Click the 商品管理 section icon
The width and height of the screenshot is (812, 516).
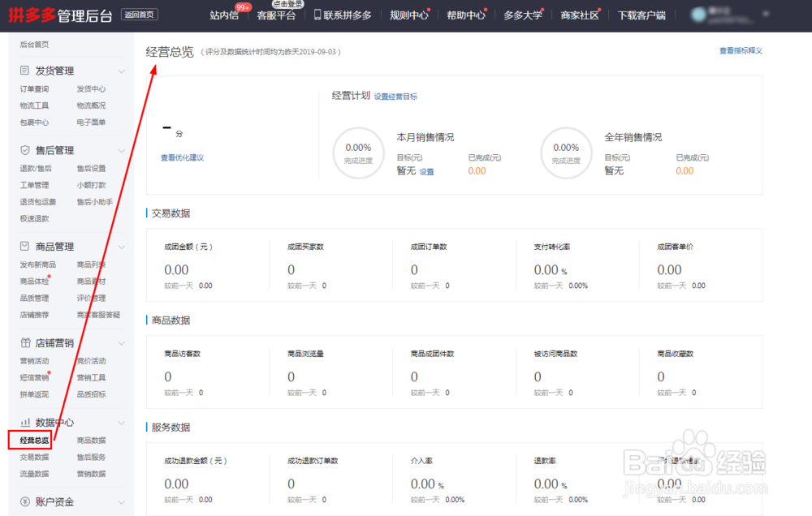point(24,247)
